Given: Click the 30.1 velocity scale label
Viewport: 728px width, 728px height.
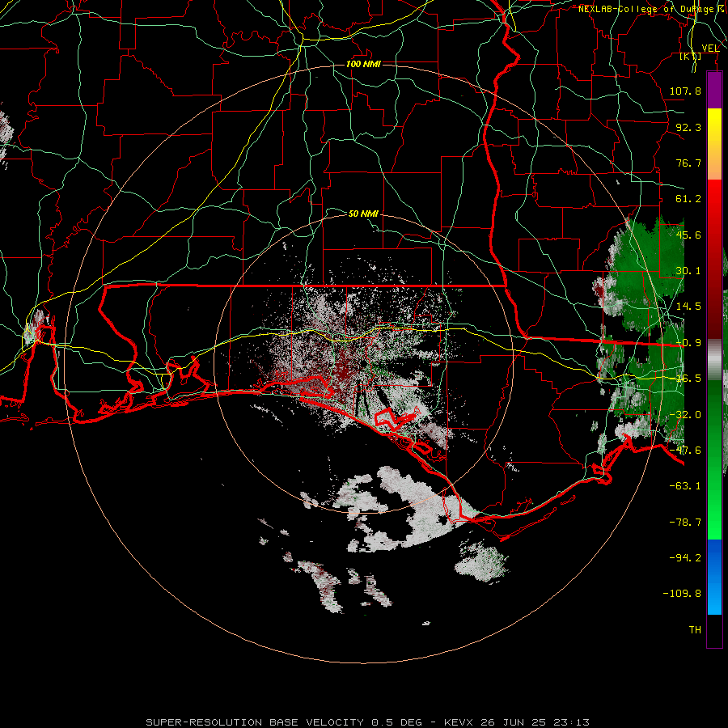Looking at the screenshot, I should tap(688, 271).
